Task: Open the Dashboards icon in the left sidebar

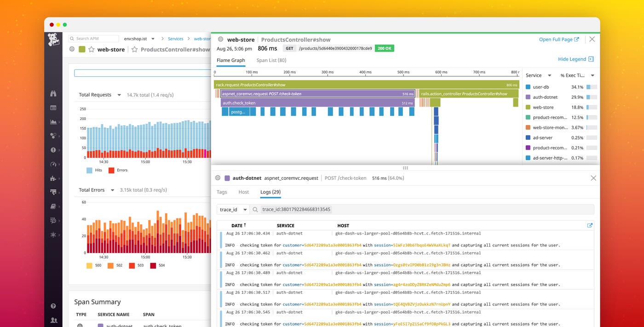Action: point(54,108)
